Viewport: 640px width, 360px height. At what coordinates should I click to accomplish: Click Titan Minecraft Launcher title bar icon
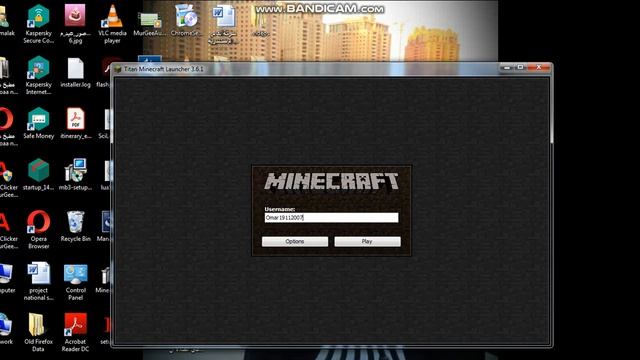(118, 69)
